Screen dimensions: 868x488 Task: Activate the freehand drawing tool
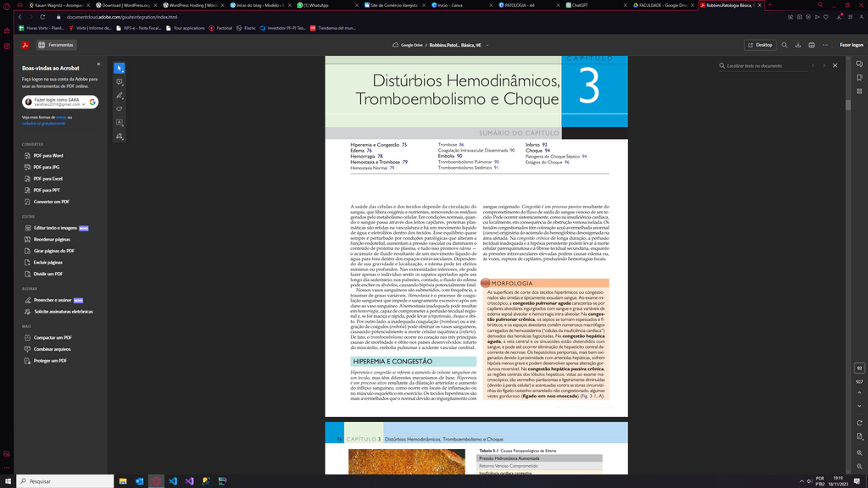120,109
